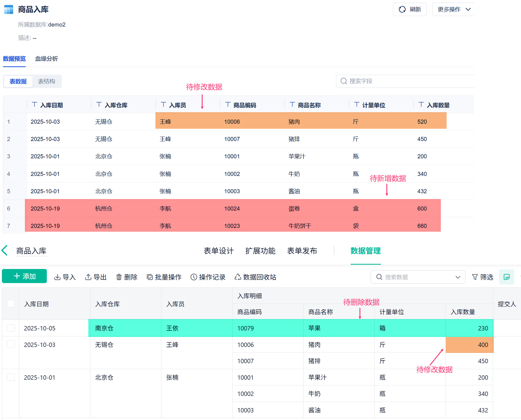Toggle the select-all checkbox in table header

tap(11, 303)
